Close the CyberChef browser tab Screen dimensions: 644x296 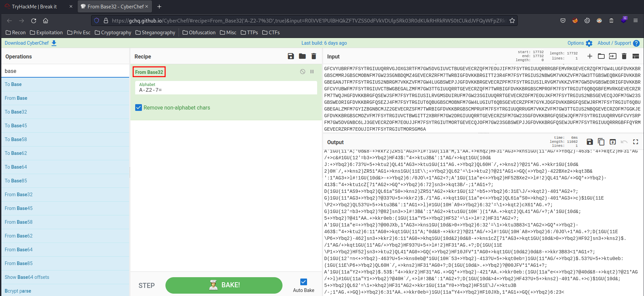[x=147, y=6]
